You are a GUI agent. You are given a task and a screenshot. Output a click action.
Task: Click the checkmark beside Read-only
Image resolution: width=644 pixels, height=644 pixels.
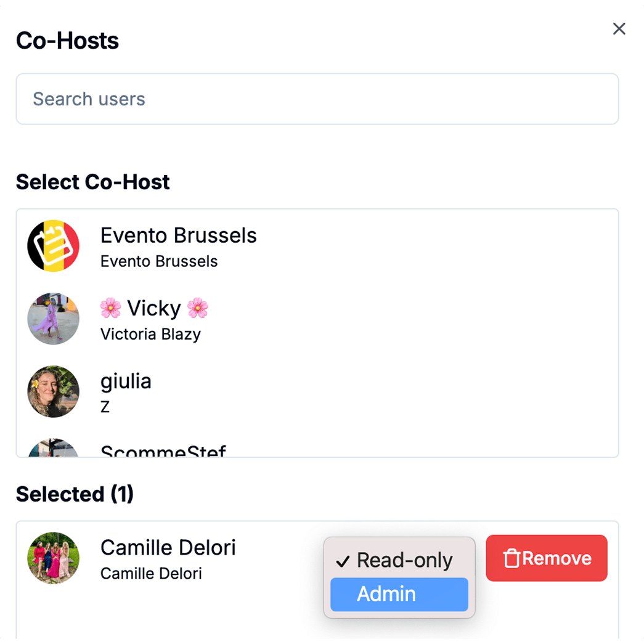pyautogui.click(x=343, y=561)
